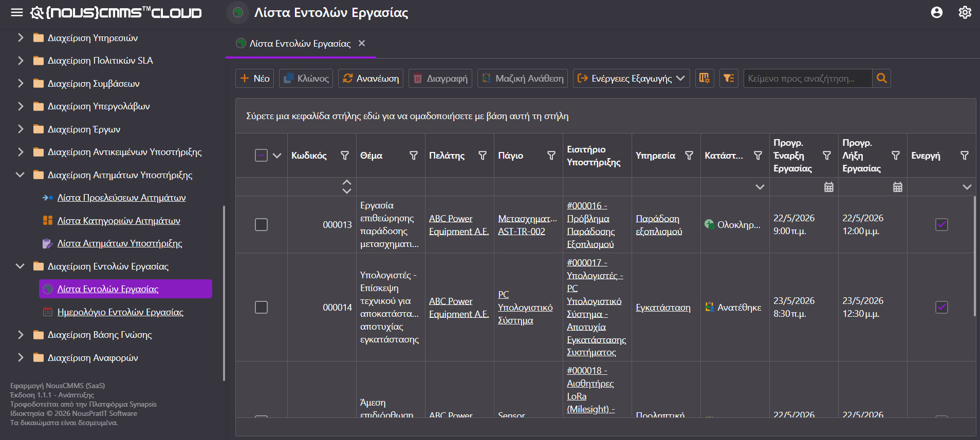This screenshot has height=440, width=980.
Task: Select the checkbox for row 000013
Action: click(x=261, y=224)
